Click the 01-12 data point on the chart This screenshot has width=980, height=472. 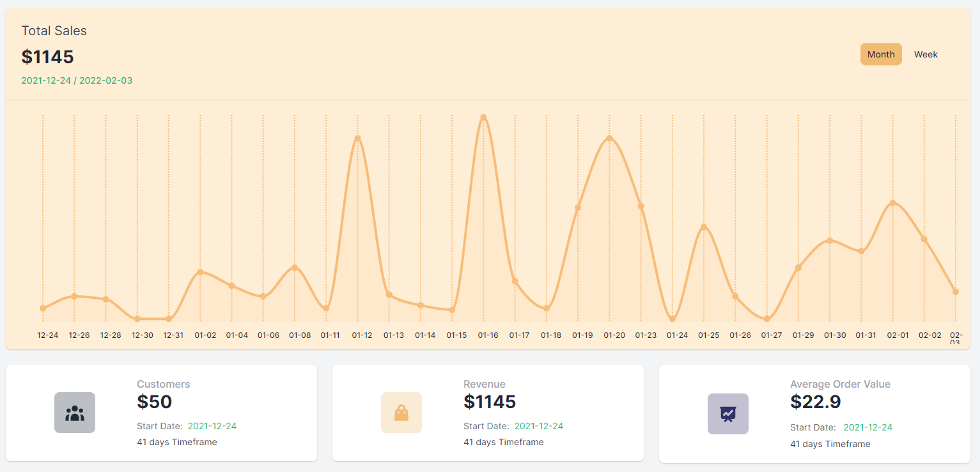tap(357, 139)
